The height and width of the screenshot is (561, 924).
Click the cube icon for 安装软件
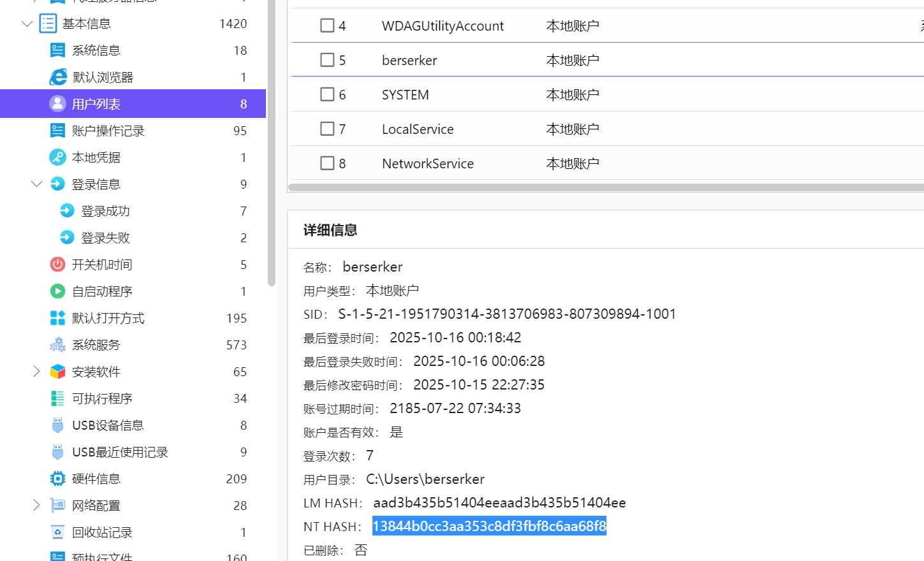(57, 372)
